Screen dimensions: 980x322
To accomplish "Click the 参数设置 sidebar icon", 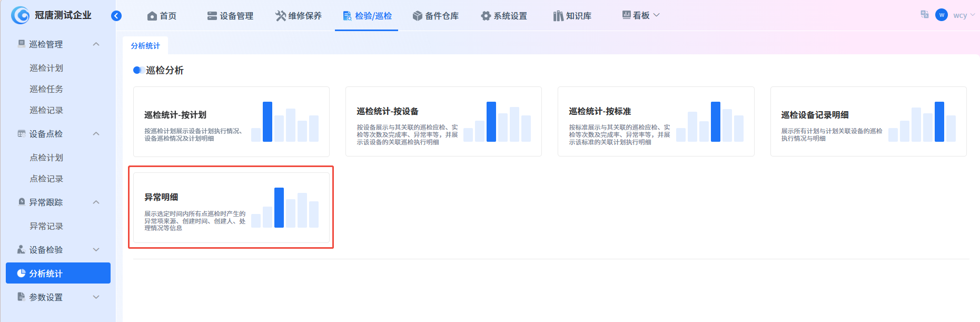I will (21, 297).
